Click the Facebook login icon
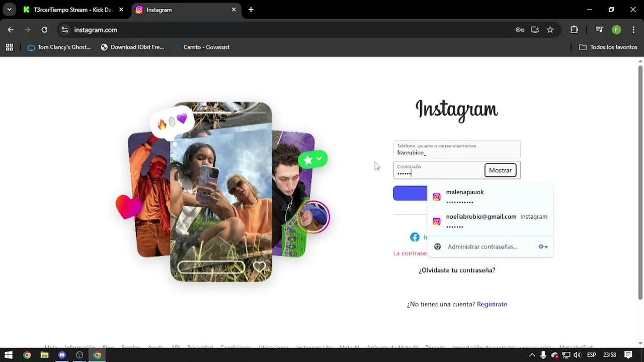This screenshot has width=644, height=362. click(x=415, y=237)
